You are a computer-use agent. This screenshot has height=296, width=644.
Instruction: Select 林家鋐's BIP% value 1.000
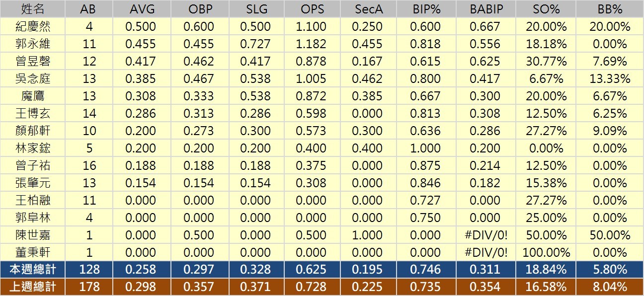(x=426, y=148)
